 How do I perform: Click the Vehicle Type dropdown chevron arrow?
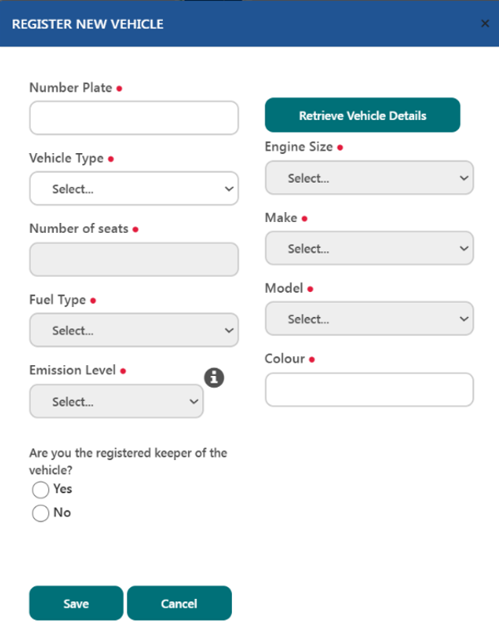[x=229, y=189]
